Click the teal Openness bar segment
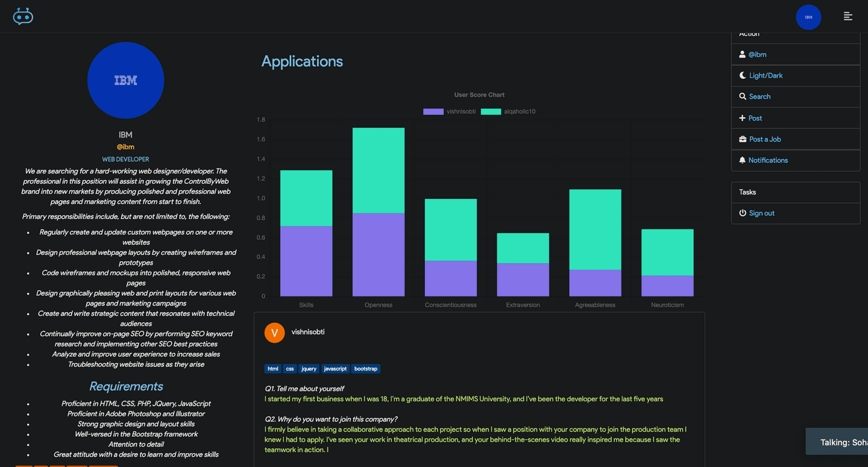This screenshot has width=868, height=467. (379, 171)
